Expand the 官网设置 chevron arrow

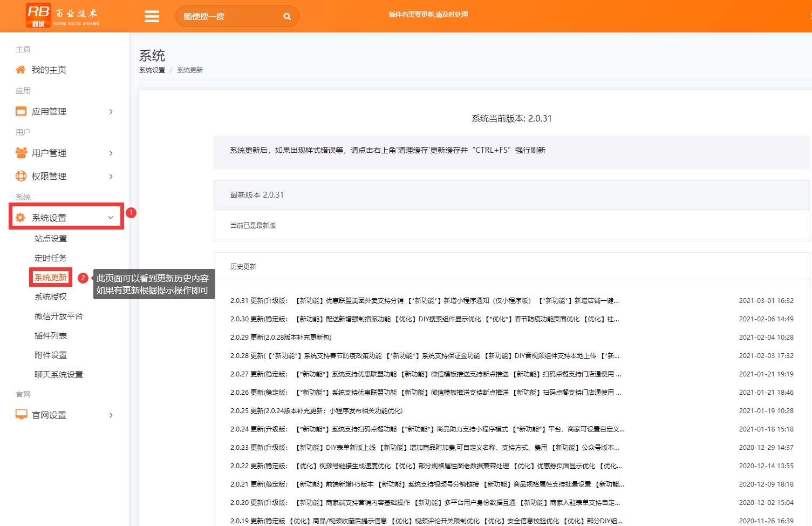click(111, 415)
